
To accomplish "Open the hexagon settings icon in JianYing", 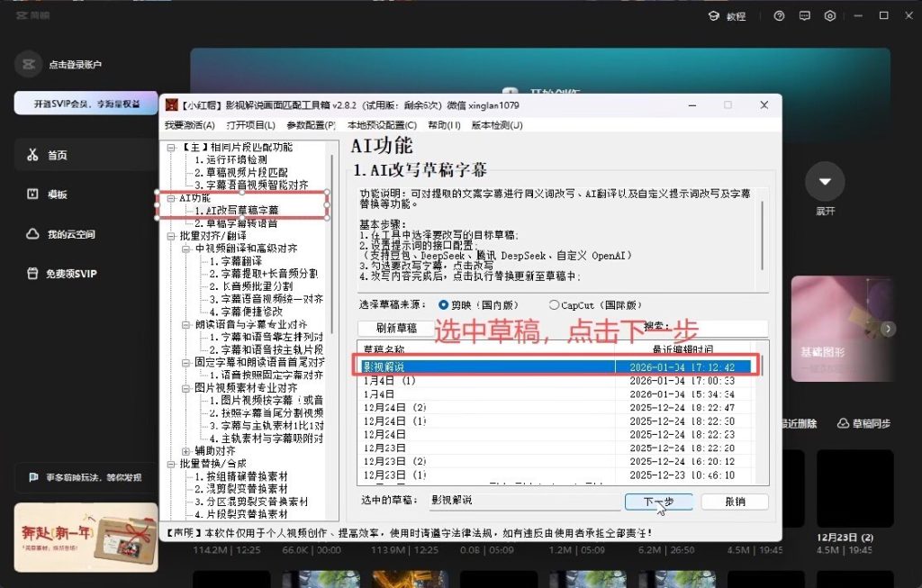I will point(829,16).
